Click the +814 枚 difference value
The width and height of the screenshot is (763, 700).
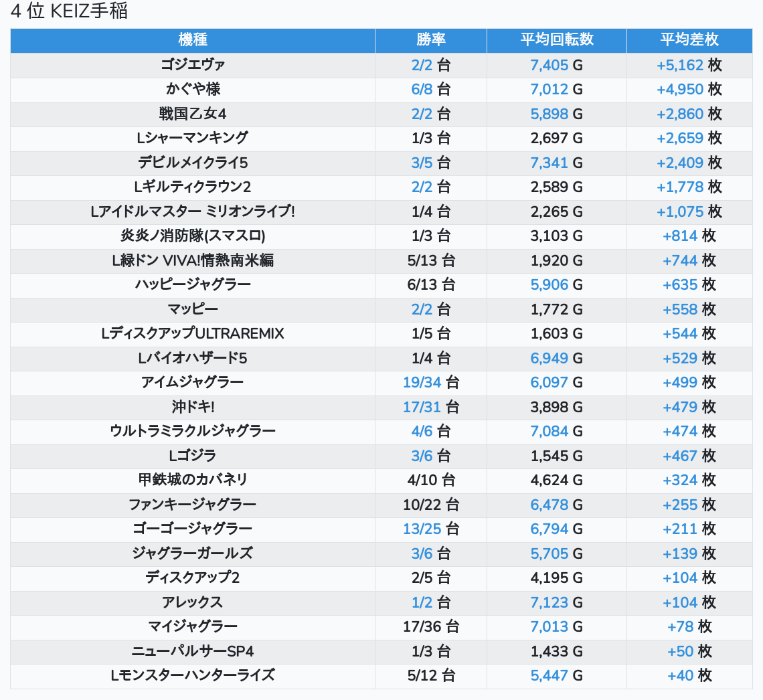pos(689,236)
